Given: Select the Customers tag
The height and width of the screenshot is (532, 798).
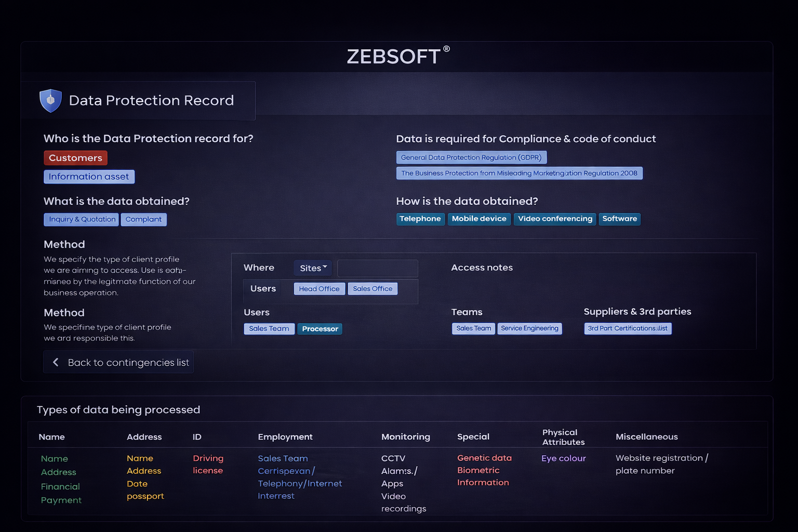Looking at the screenshot, I should tap(75, 158).
